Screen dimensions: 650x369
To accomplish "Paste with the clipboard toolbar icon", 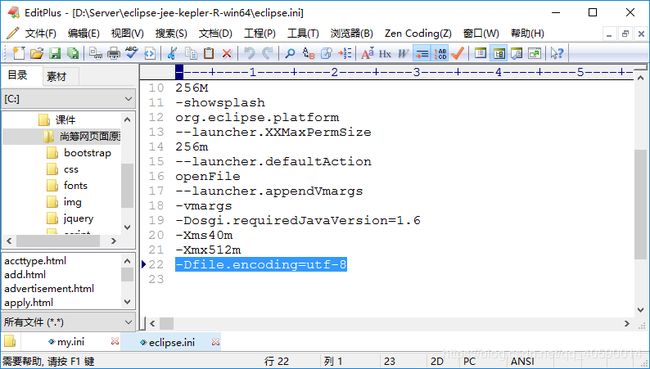I will [x=209, y=53].
